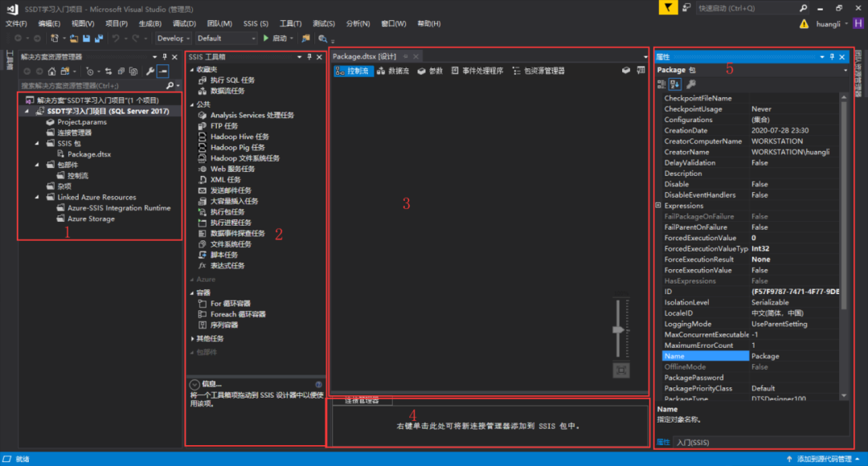
Task: Click 添加到源代码管理 in status bar
Action: 824,459
